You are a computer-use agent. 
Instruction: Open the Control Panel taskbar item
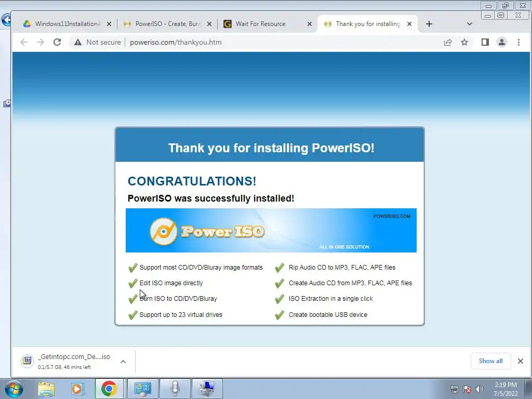(142, 389)
